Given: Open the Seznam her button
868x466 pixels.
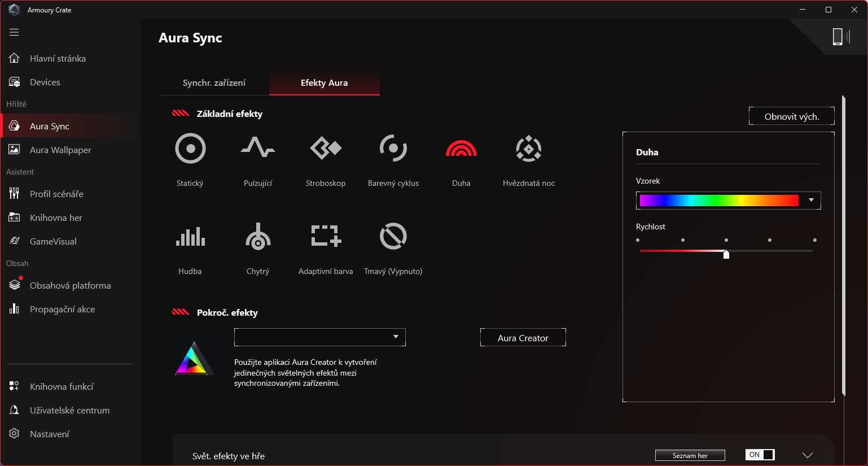Looking at the screenshot, I should [690, 456].
